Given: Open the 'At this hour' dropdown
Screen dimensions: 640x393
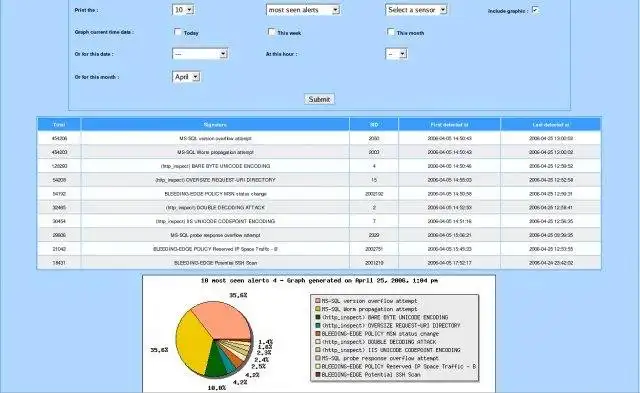Looking at the screenshot, I should [396, 54].
